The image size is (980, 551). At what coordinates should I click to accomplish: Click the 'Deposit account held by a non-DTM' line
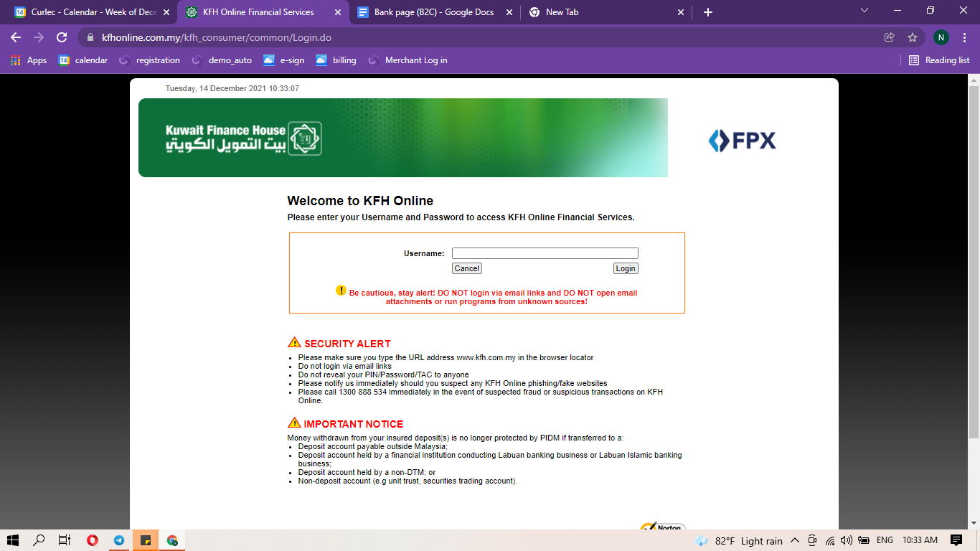[x=367, y=472]
